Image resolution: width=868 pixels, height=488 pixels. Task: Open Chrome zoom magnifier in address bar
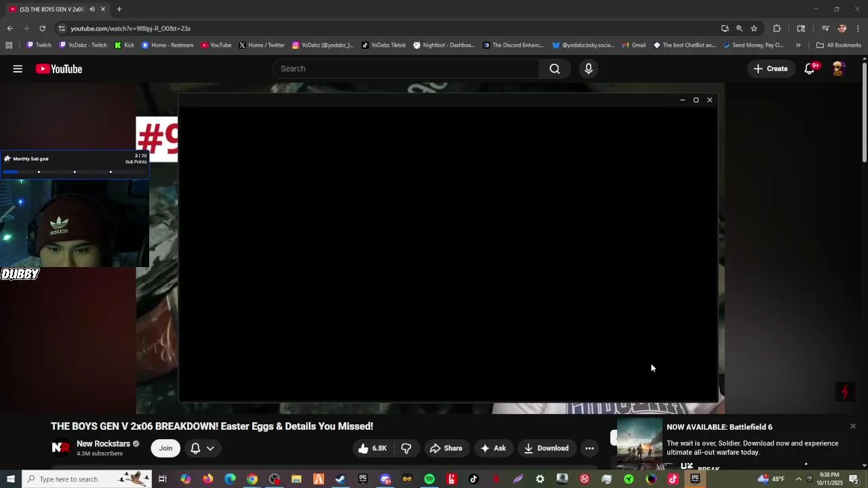click(x=739, y=28)
